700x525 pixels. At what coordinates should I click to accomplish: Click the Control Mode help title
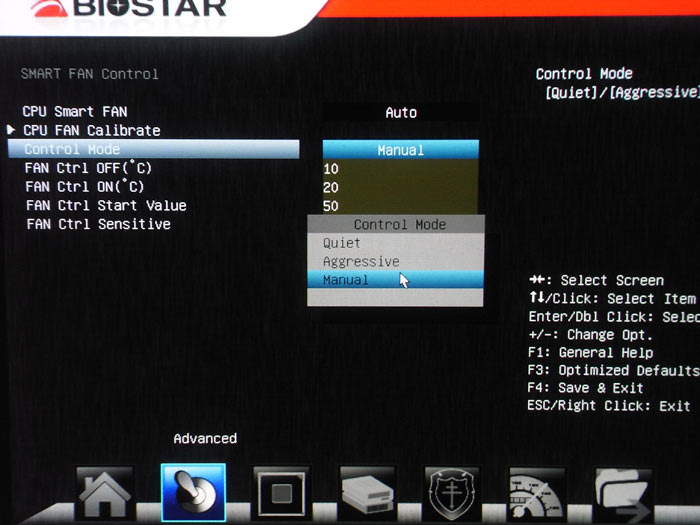click(584, 74)
